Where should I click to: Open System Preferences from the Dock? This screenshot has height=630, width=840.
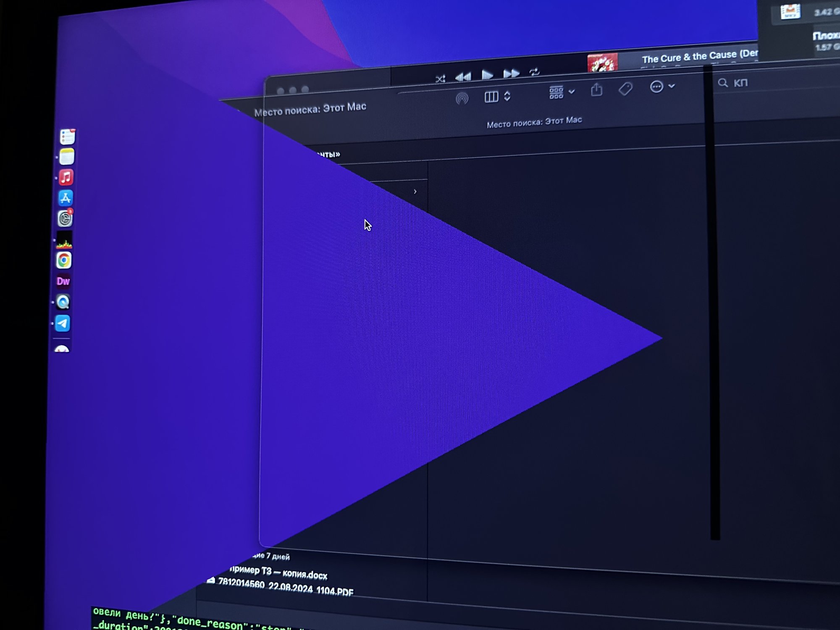click(65, 218)
